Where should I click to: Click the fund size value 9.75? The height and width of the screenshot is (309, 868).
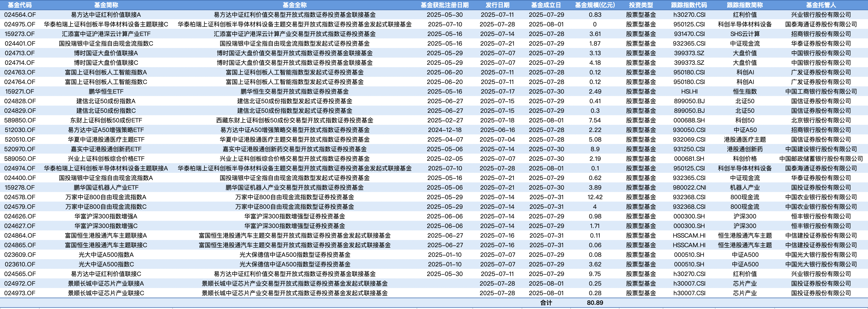(595, 274)
